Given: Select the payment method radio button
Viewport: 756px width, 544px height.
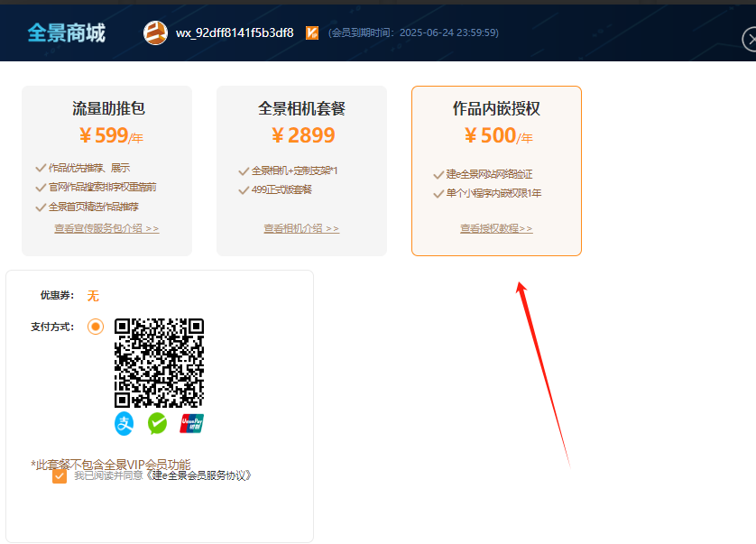Looking at the screenshot, I should tap(96, 327).
